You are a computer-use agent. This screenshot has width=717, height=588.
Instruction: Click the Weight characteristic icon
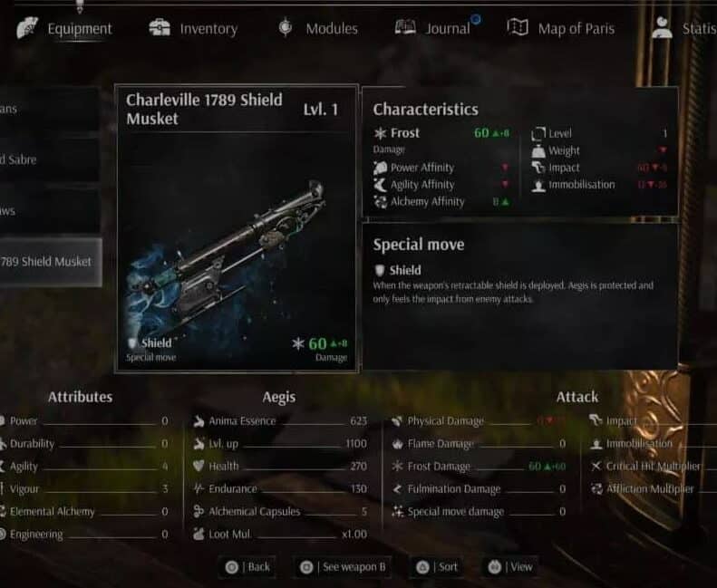click(x=538, y=150)
